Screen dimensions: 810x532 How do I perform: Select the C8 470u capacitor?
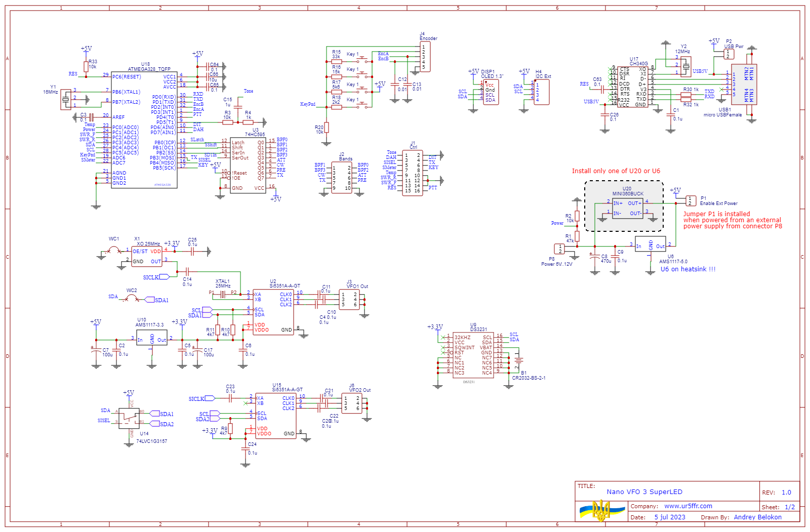[595, 257]
